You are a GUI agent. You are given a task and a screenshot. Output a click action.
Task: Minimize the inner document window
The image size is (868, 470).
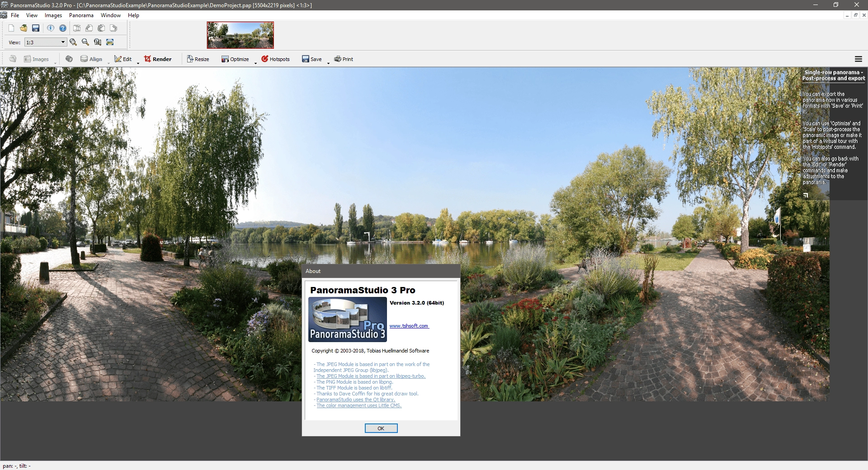pos(847,15)
